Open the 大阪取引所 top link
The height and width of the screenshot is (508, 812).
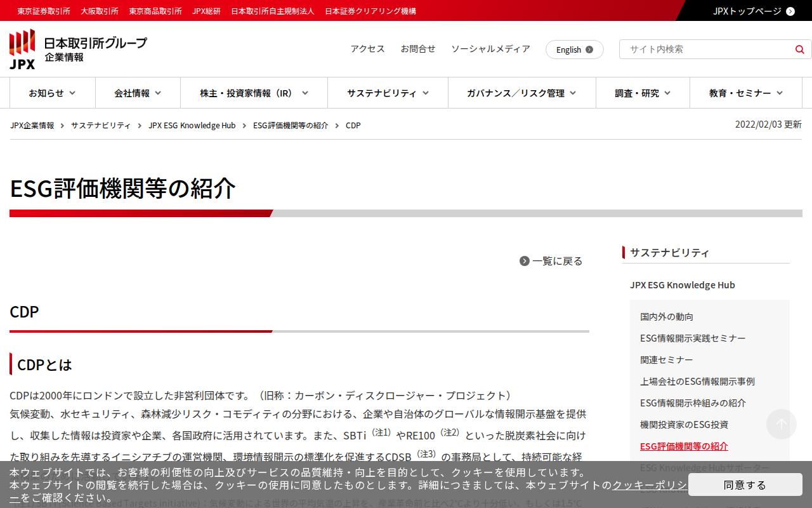pyautogui.click(x=100, y=11)
